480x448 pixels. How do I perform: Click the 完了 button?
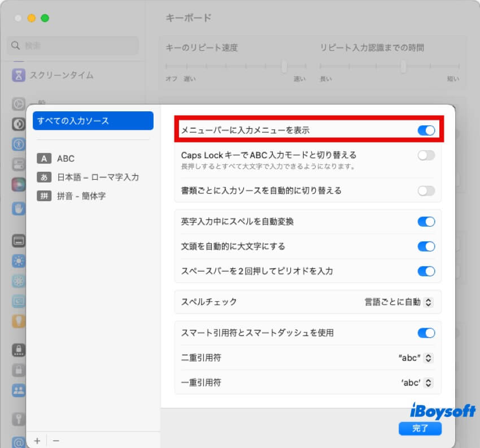coord(420,429)
